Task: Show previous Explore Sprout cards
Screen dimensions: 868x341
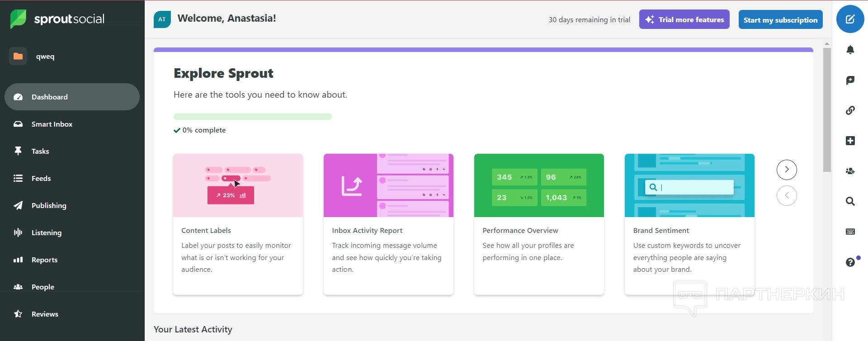Action: tap(787, 195)
